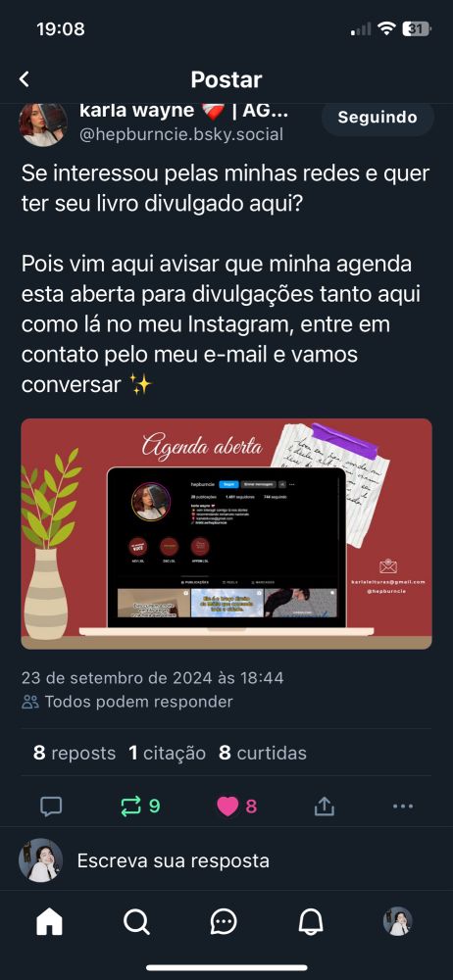Go to the Home tab icon

[x=49, y=920]
